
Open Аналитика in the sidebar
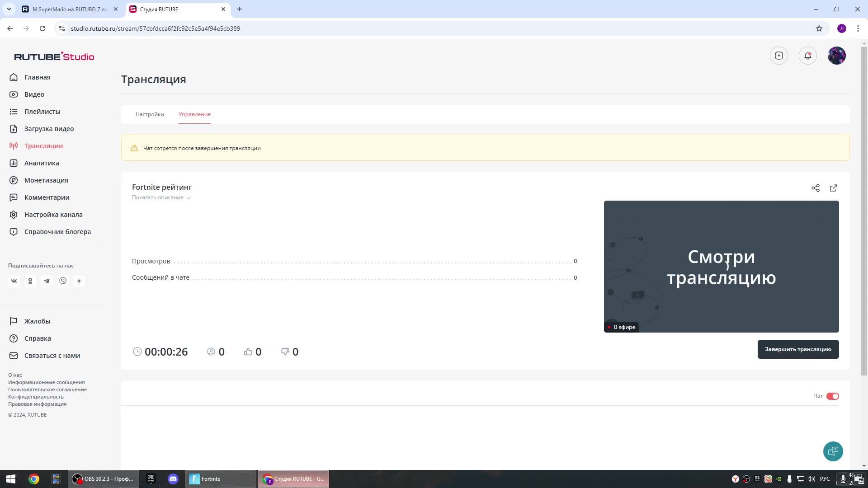42,163
